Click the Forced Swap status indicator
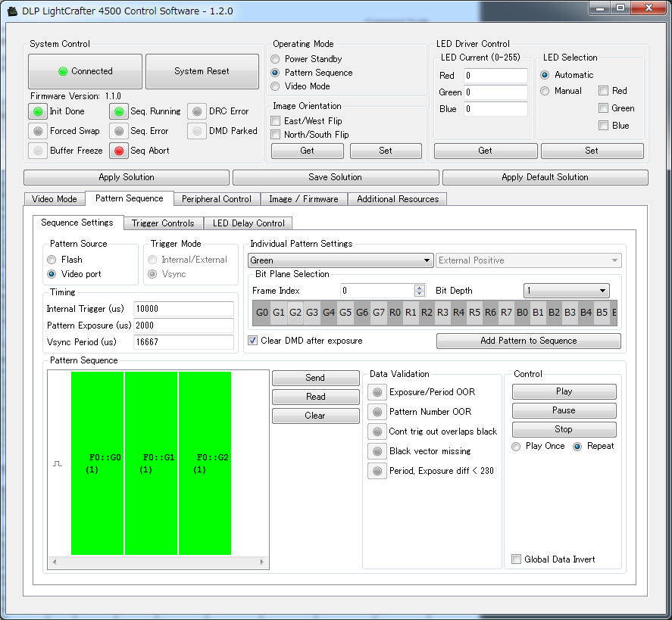The height and width of the screenshot is (620, 672). click(x=38, y=131)
